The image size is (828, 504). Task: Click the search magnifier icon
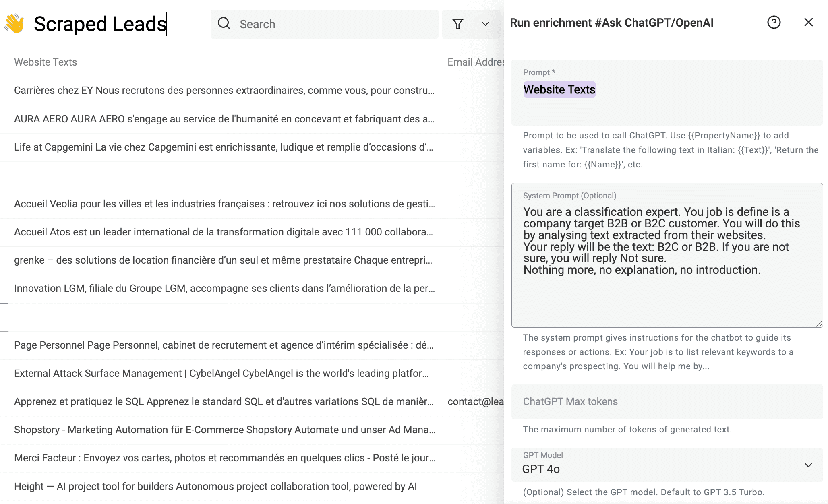pos(224,23)
